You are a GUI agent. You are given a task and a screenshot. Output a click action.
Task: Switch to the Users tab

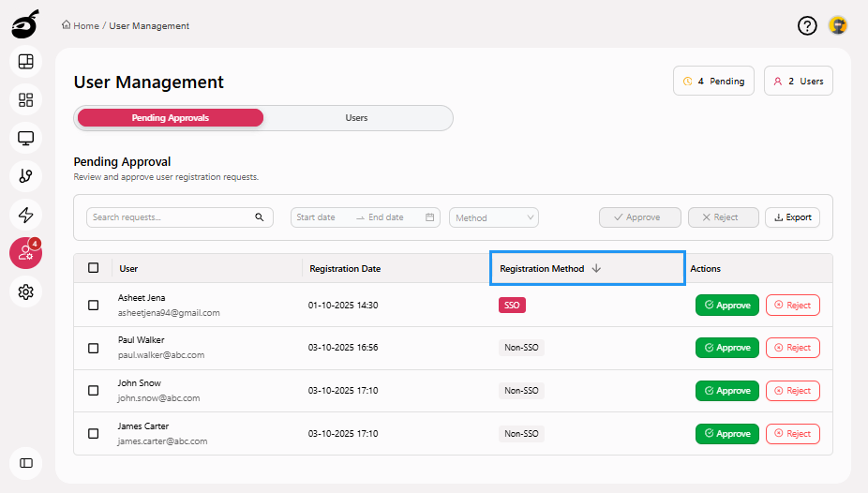coord(356,118)
